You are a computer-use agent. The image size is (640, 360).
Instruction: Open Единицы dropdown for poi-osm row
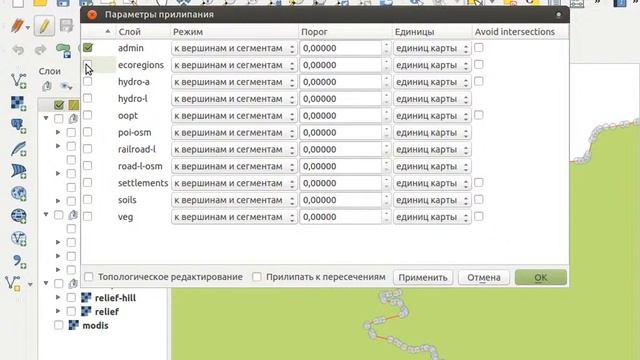[x=432, y=133]
